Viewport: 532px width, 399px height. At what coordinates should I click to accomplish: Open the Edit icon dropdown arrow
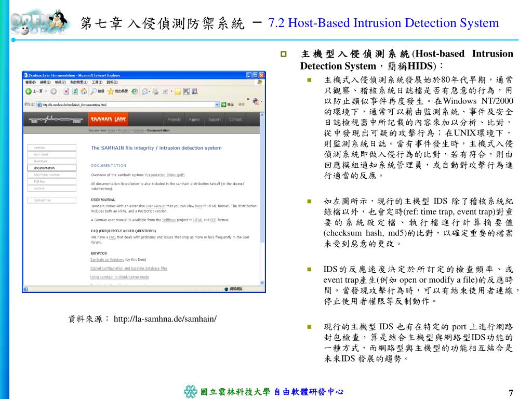171,91
